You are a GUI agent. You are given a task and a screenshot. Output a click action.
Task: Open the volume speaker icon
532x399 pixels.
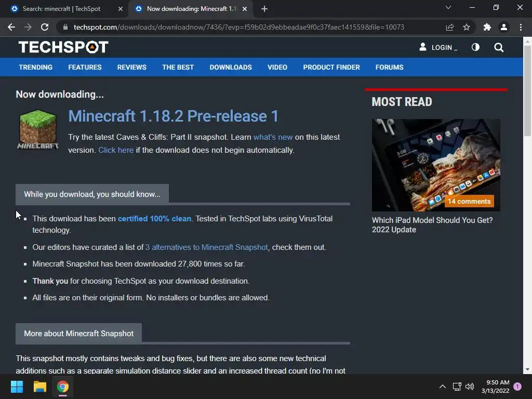click(x=470, y=387)
